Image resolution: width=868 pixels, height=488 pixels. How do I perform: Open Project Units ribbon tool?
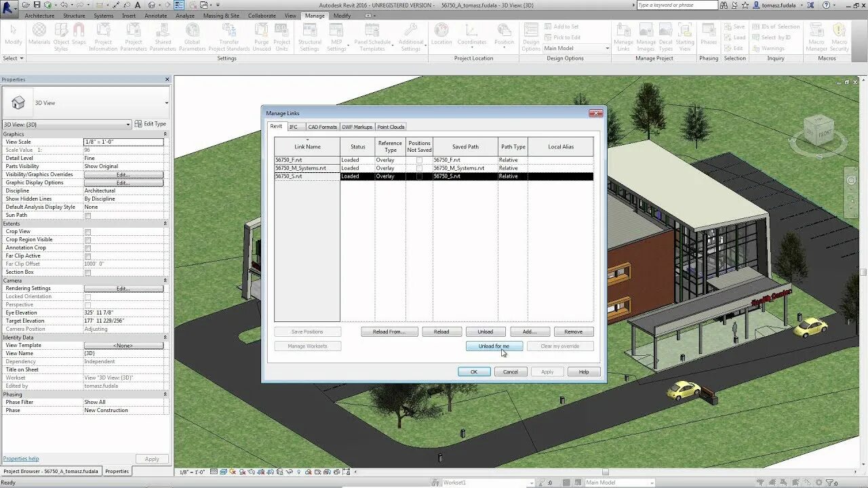point(282,37)
